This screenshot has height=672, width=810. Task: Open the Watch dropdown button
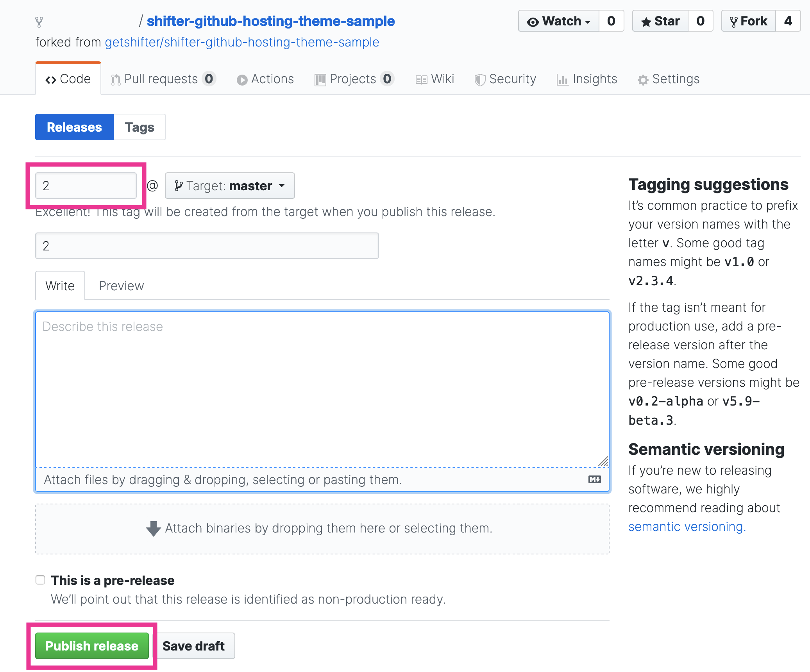559,21
